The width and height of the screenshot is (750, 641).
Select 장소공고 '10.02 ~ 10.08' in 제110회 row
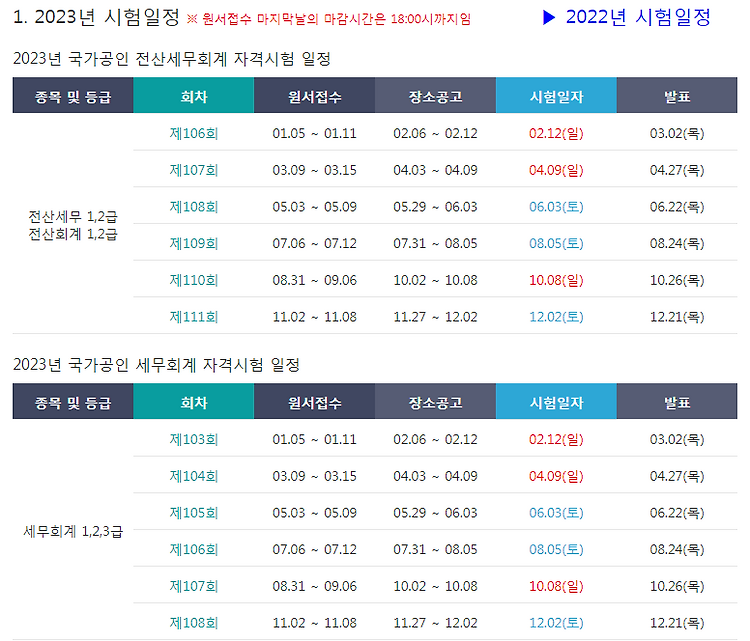pos(435,280)
